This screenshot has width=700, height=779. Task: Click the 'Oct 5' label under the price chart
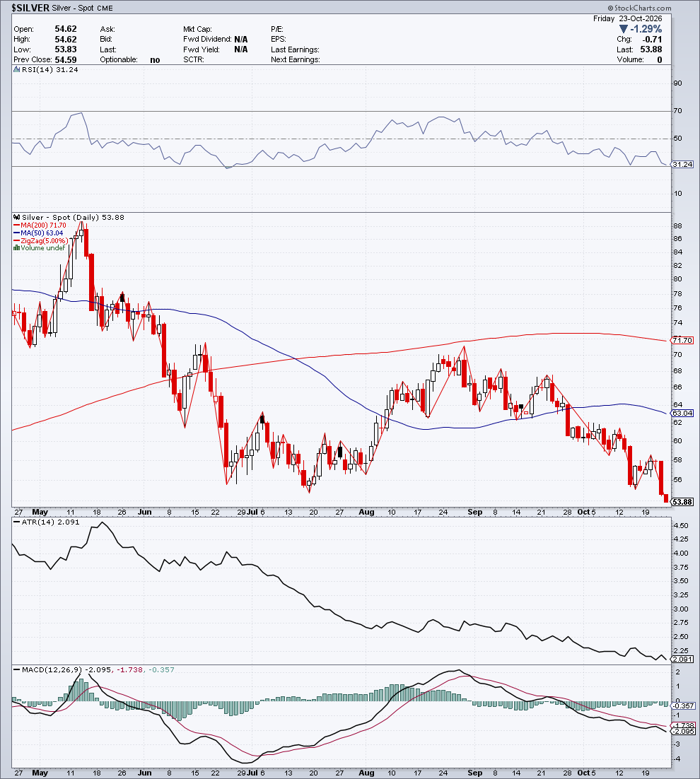pos(586,512)
